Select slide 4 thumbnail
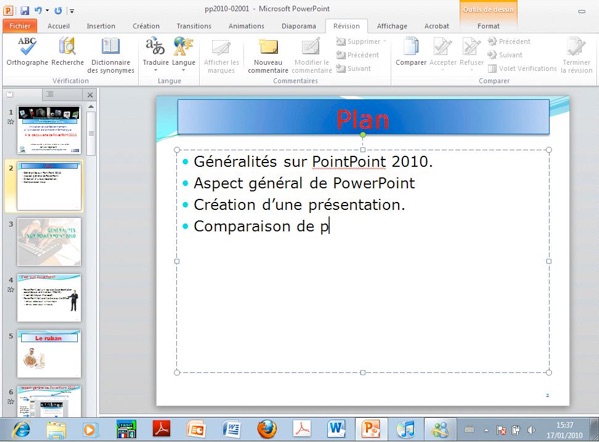The width and height of the screenshot is (599, 442). [49, 298]
